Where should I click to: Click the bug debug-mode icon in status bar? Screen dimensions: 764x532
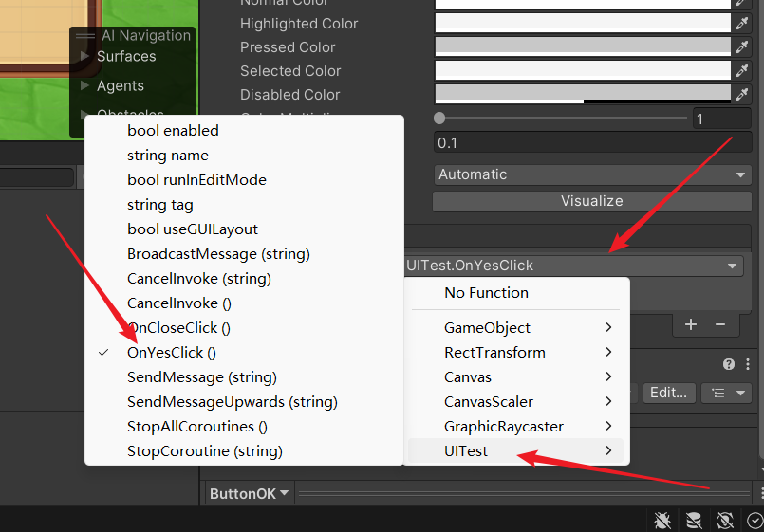pyautogui.click(x=662, y=520)
